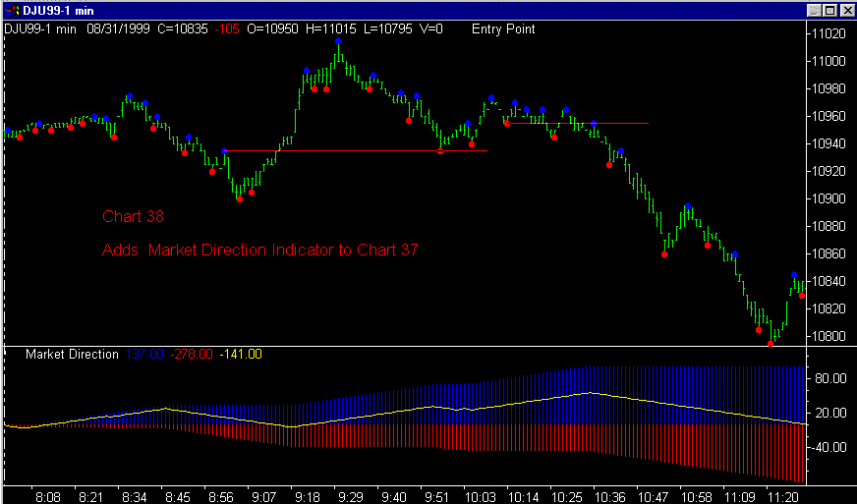Click the yellow -141.00 indicator value
The height and width of the screenshot is (504, 857).
click(241, 355)
